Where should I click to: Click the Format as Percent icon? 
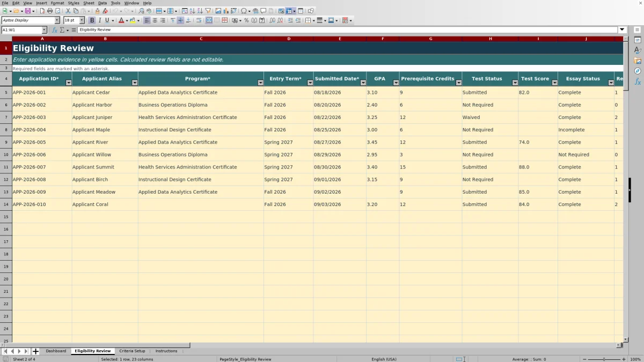[246, 20]
